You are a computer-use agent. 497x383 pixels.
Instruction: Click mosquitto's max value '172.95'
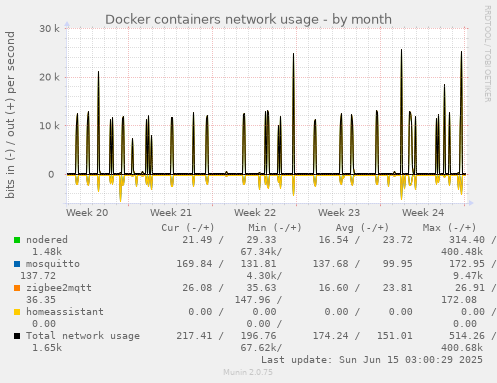coord(467,264)
